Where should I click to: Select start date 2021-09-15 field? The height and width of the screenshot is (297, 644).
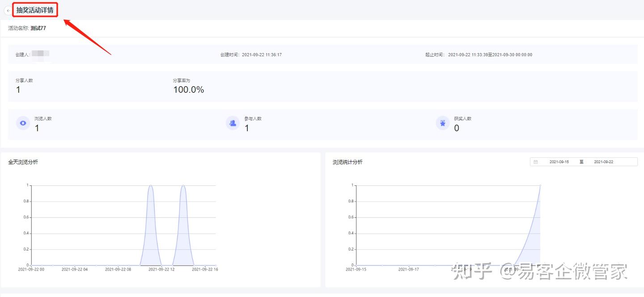click(x=559, y=162)
